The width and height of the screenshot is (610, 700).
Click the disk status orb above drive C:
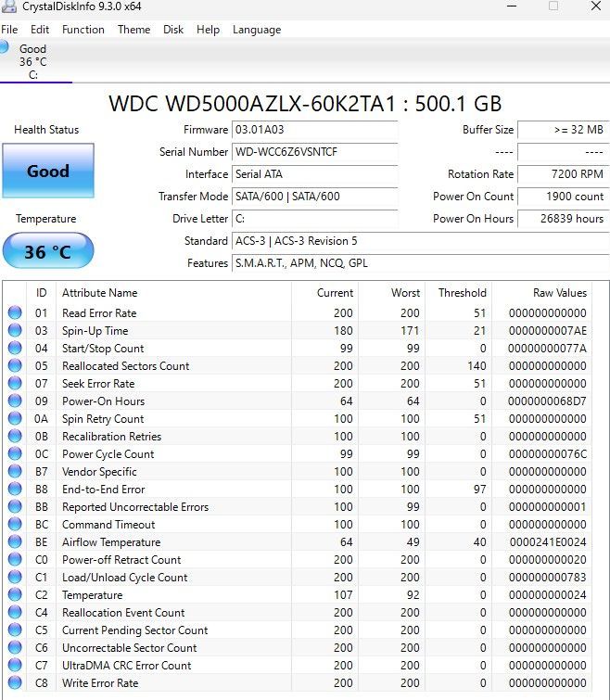[5, 46]
